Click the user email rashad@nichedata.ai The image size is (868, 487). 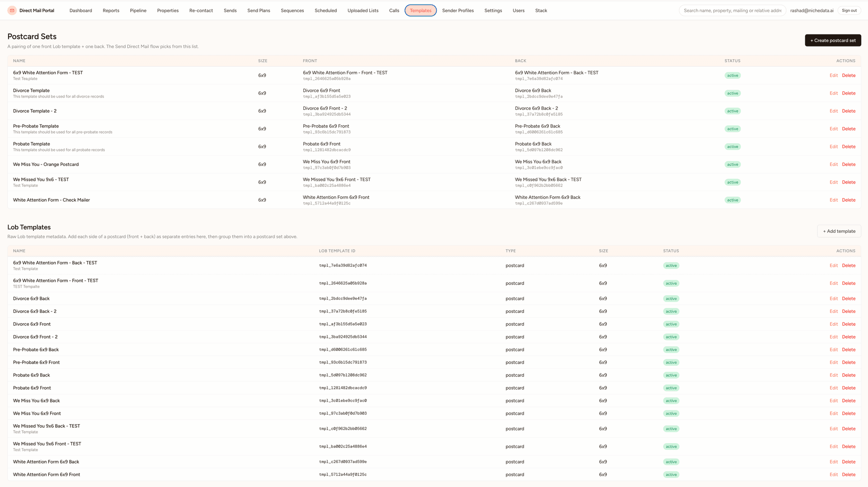point(811,10)
